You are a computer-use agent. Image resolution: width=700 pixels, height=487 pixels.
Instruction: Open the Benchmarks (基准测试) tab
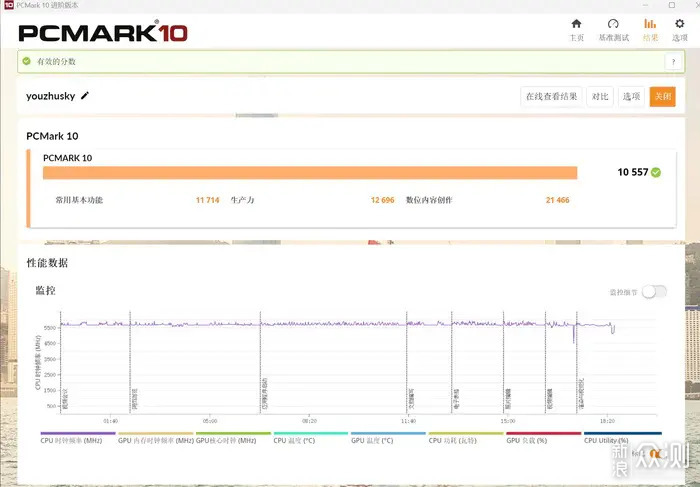click(x=613, y=30)
